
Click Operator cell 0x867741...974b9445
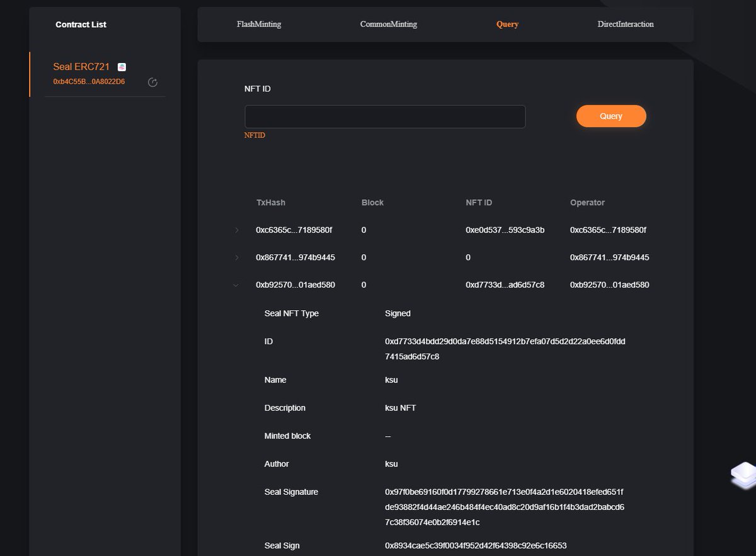coord(610,258)
